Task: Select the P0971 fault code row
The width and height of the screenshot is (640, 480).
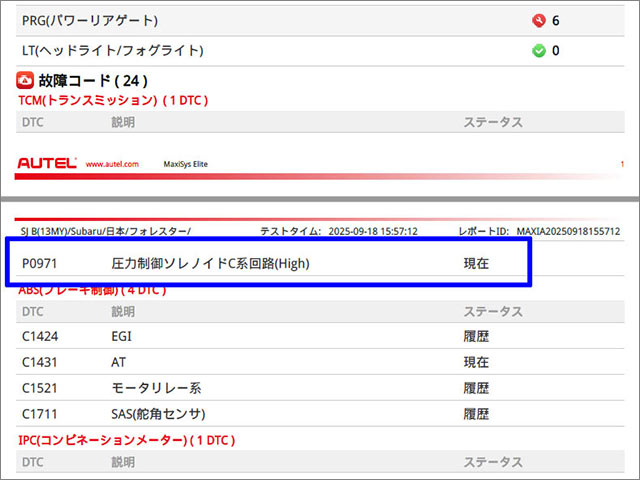Action: [268, 262]
